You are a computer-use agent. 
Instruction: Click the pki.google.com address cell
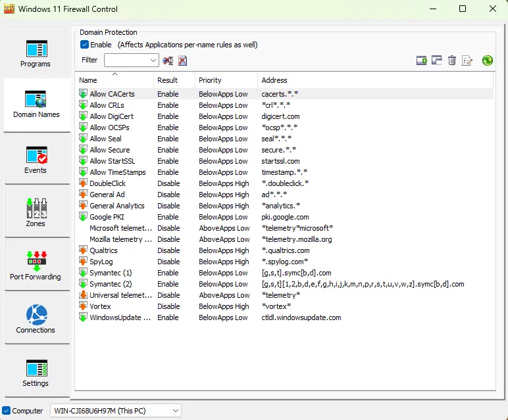[285, 217]
